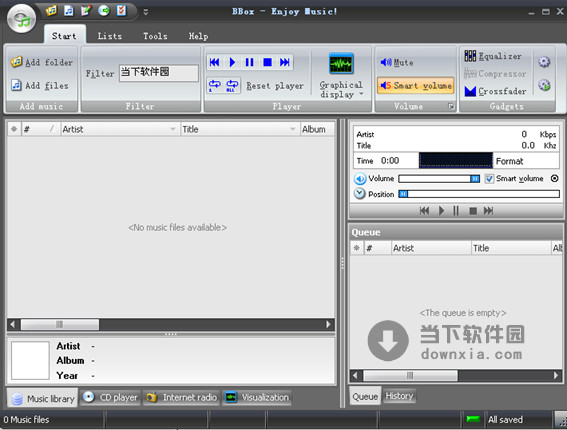Skip to previous track in ribbon player

click(x=214, y=62)
